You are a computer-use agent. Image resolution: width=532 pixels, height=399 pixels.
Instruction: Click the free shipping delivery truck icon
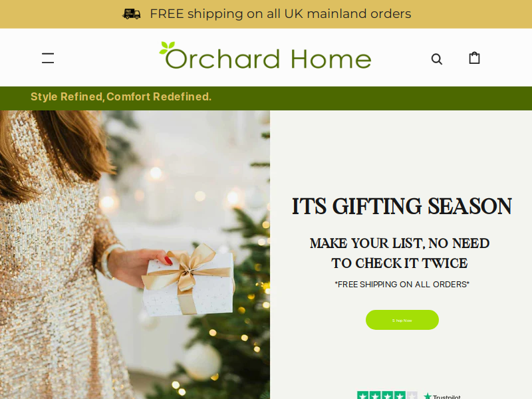pyautogui.click(x=131, y=14)
